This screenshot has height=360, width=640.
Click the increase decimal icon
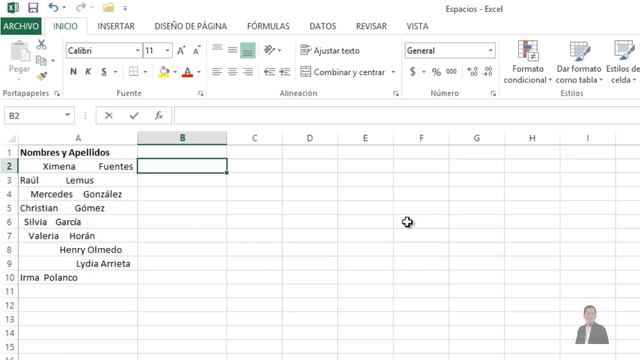pyautogui.click(x=473, y=72)
